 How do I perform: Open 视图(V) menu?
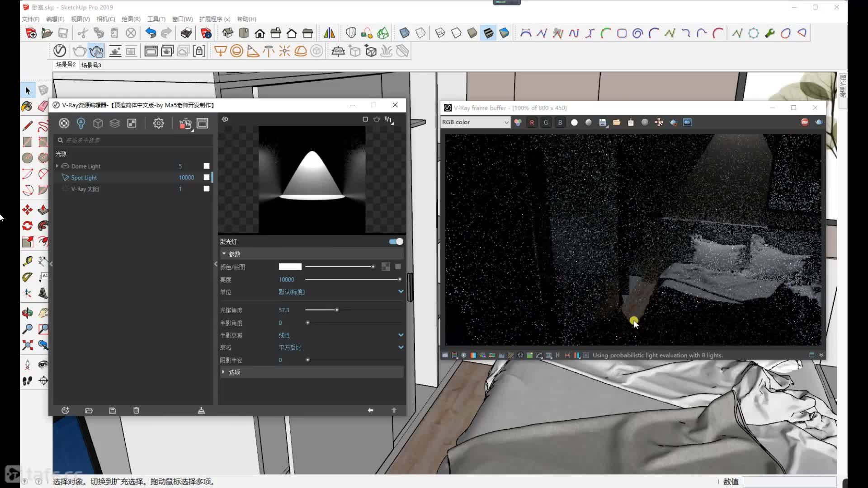(80, 19)
